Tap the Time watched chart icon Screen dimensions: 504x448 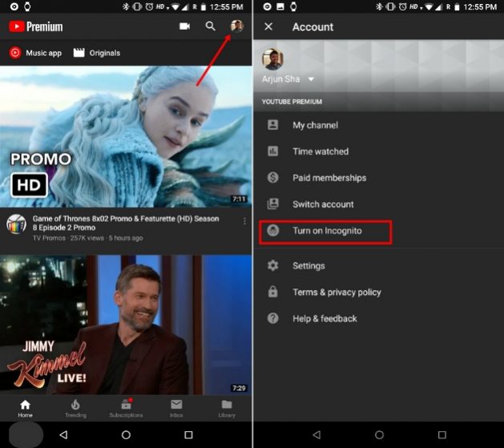(x=273, y=151)
